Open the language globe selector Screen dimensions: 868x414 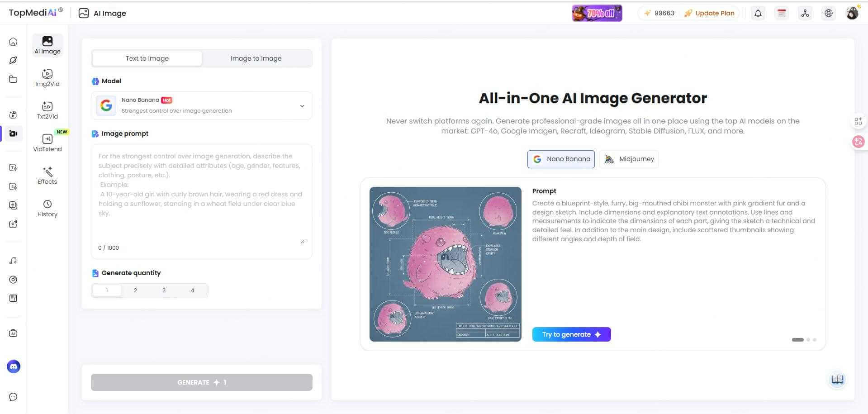[x=828, y=13]
